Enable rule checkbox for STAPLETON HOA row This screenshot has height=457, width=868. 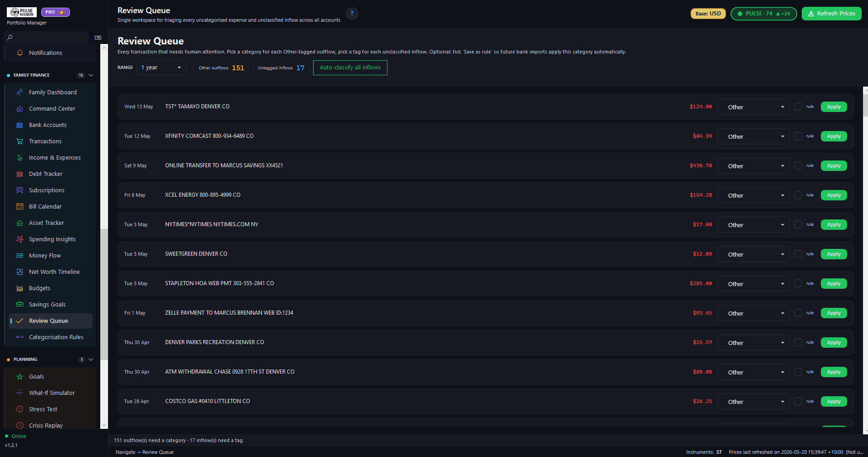pos(798,283)
